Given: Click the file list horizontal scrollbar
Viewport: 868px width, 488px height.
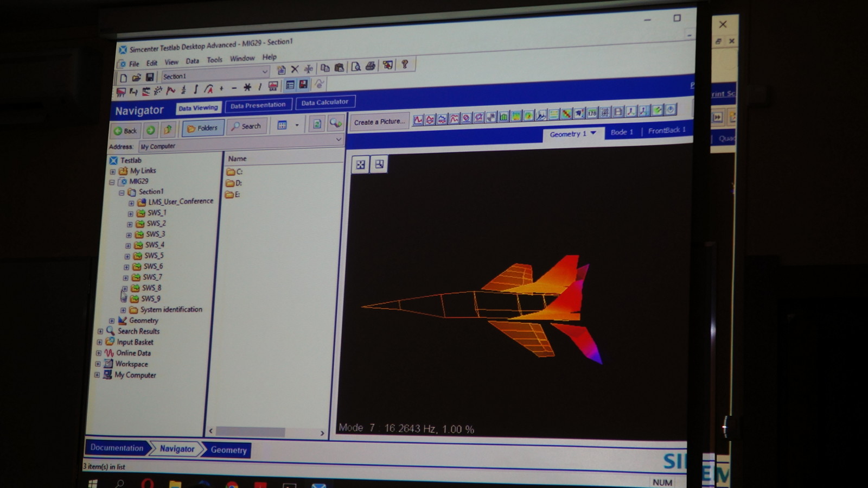Looking at the screenshot, I should coord(251,432).
